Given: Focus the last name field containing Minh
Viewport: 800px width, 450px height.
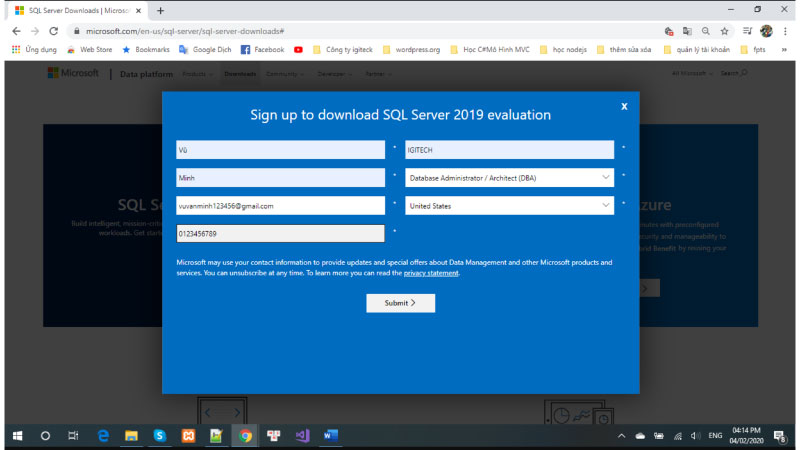Looking at the screenshot, I should pyautogui.click(x=281, y=178).
